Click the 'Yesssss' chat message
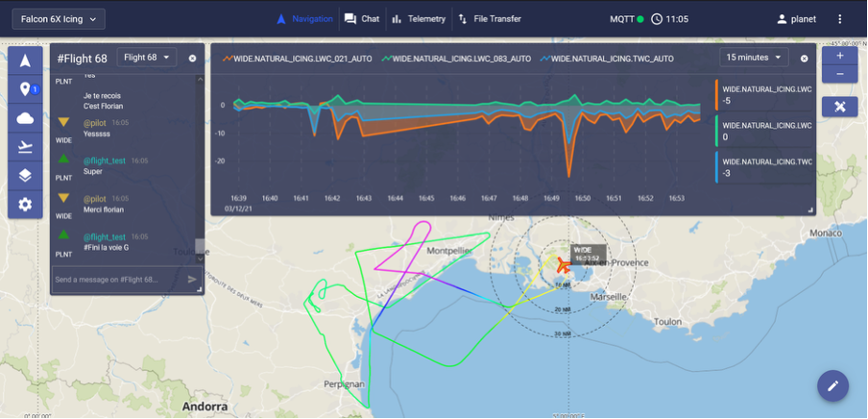Screen dimensions: 868x419 [97, 134]
